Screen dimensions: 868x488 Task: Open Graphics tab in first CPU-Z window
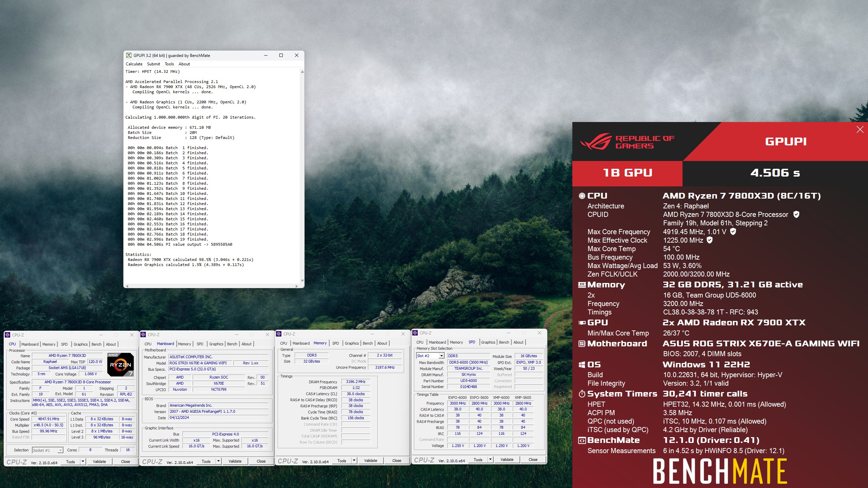[81, 344]
